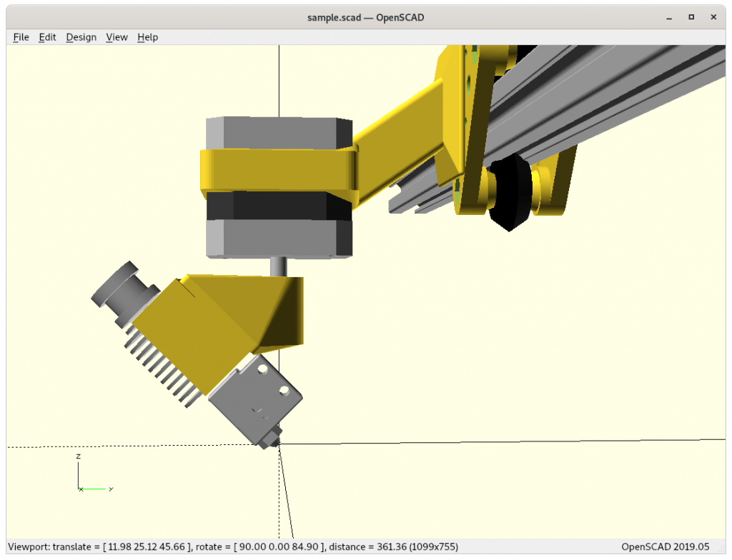Open the Edit menu

coord(47,37)
